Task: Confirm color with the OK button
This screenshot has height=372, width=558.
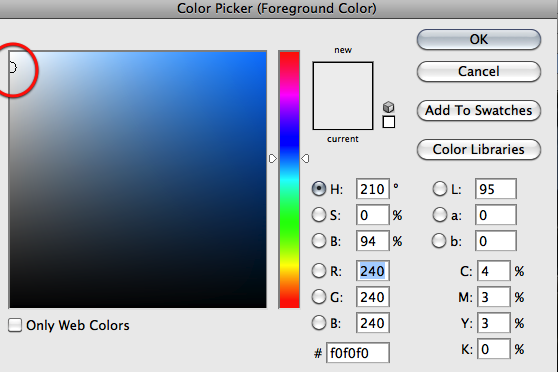Action: click(x=479, y=39)
